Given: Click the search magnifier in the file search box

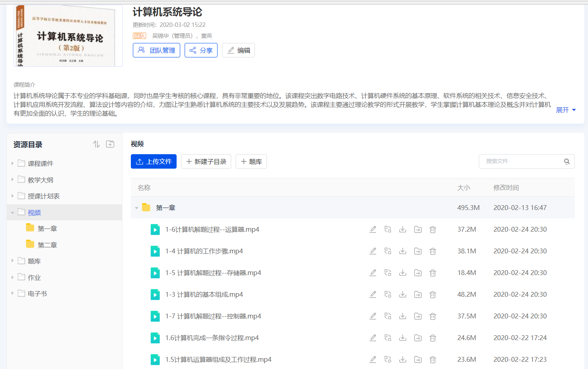Looking at the screenshot, I should pos(567,161).
